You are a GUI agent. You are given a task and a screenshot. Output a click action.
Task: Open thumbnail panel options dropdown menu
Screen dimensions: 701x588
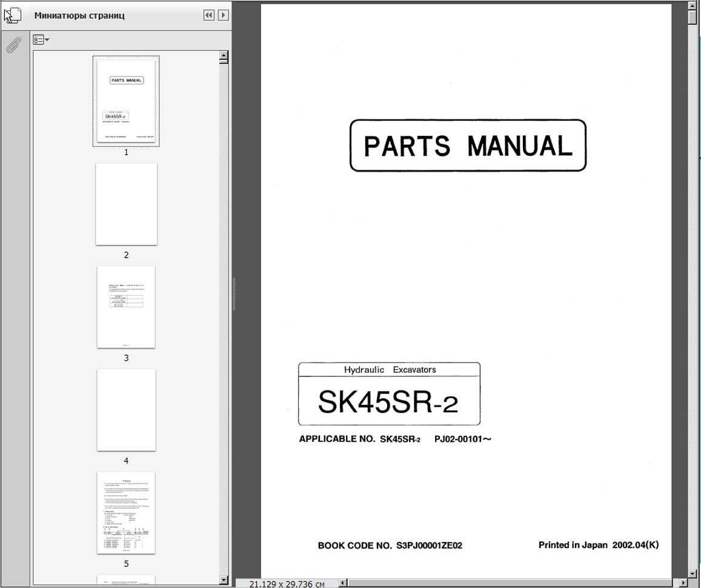tap(41, 40)
